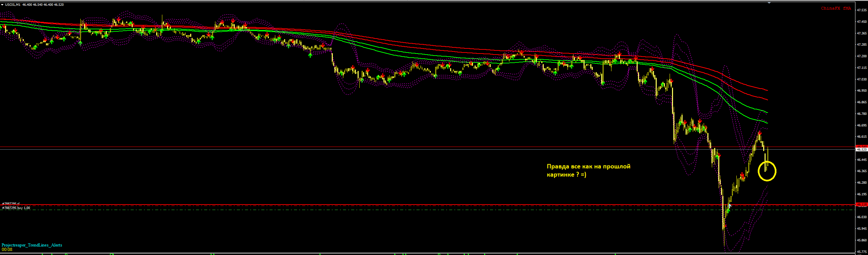Select the yellow Russian text annotation on chart
This screenshot has width=868, height=255.
tap(588, 170)
